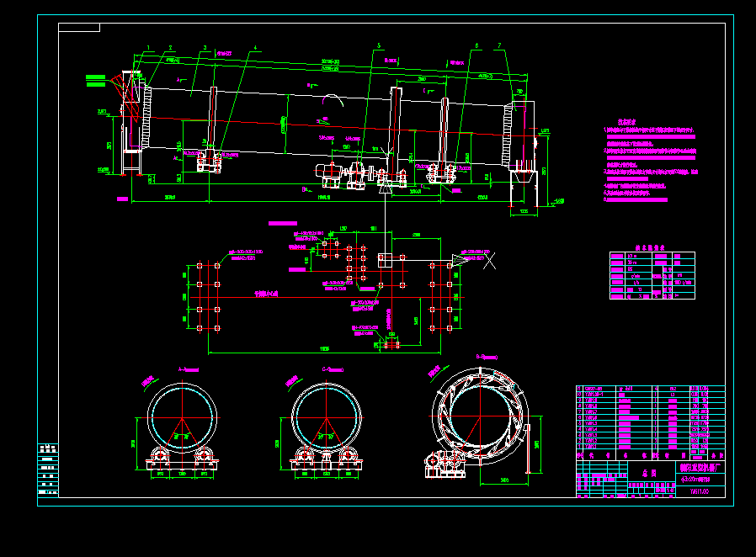
Task: Select the C-C section view label
Action: pos(333,369)
